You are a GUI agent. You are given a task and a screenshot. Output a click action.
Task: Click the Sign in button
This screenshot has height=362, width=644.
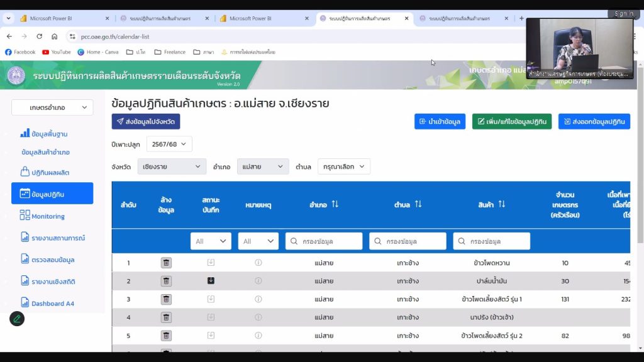(623, 14)
